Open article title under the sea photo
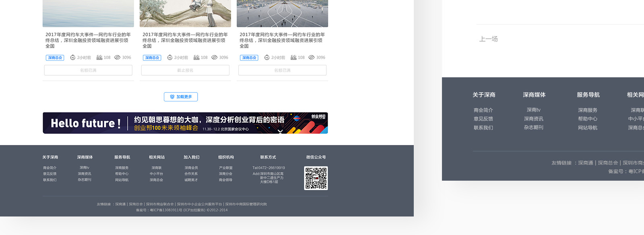Screen dimensions: 644x235 point(88,40)
